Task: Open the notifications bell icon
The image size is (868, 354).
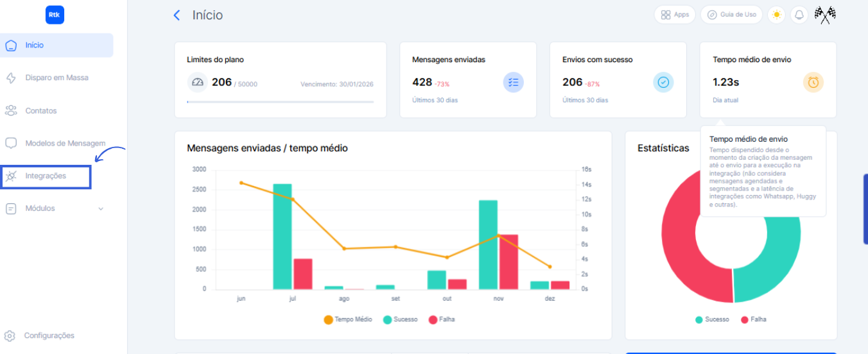Action: pos(799,15)
